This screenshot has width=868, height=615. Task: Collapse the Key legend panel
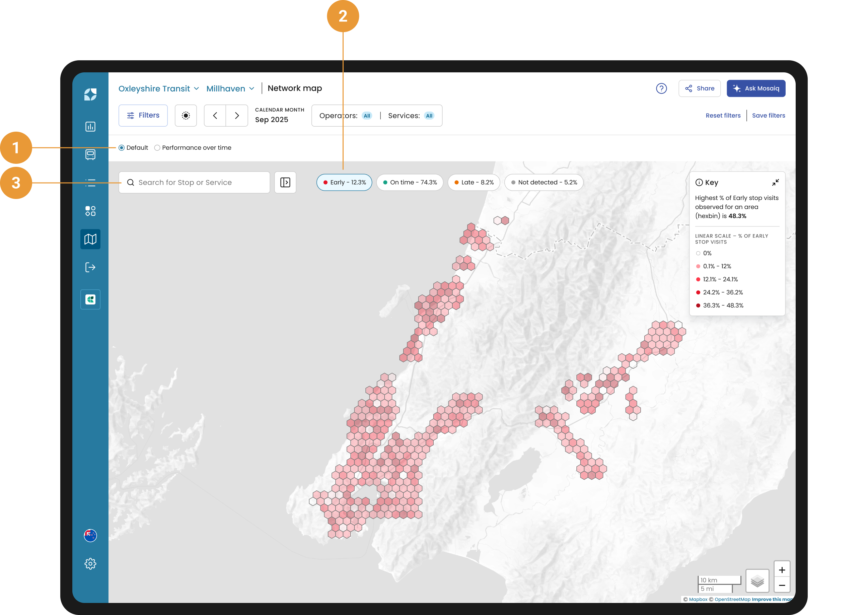775,183
